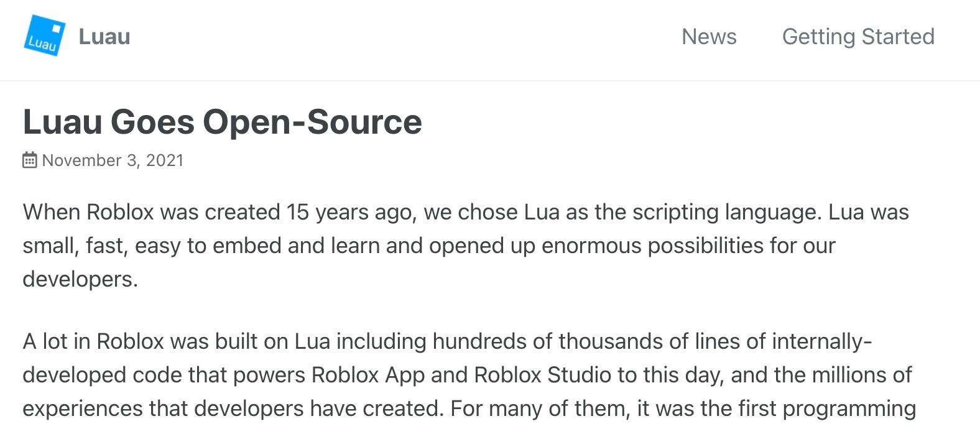Viewport: 980px width, 429px height.
Task: Click '15 years ago' in first paragraph
Action: click(349, 212)
